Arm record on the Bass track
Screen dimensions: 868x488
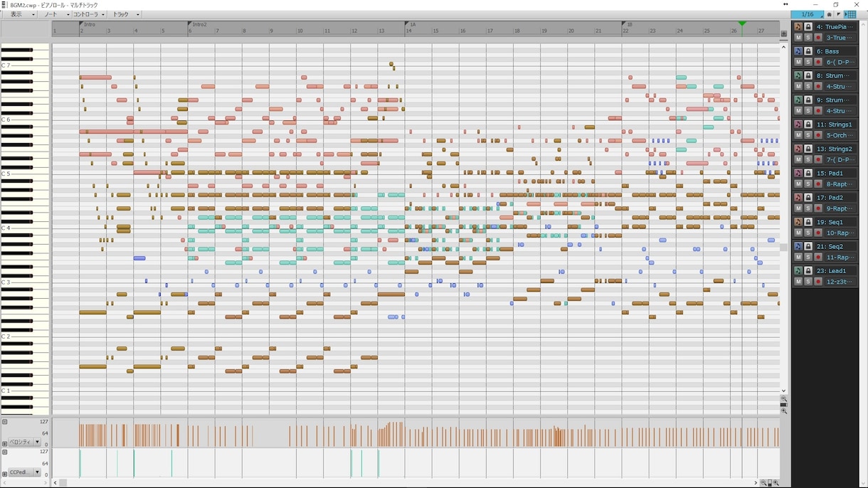click(818, 62)
